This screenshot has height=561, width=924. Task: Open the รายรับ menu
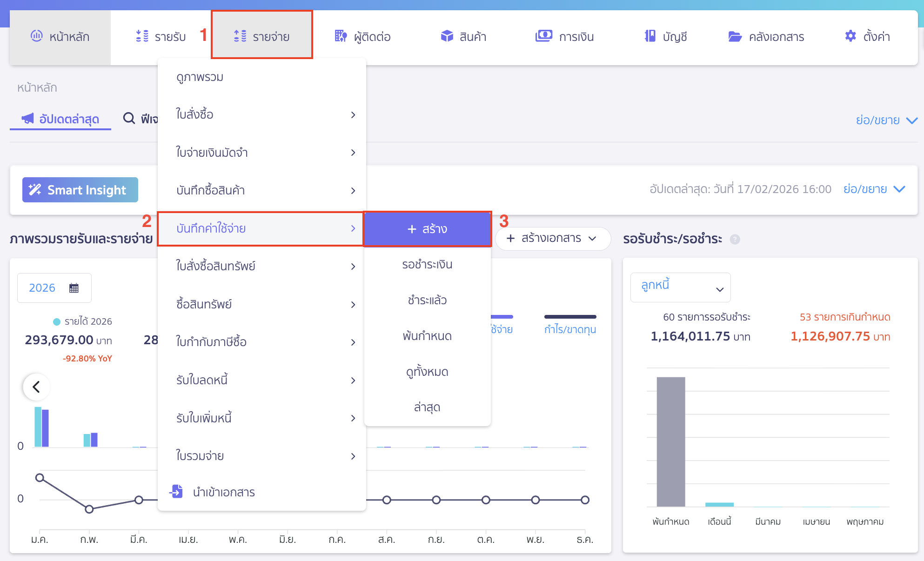point(161,36)
